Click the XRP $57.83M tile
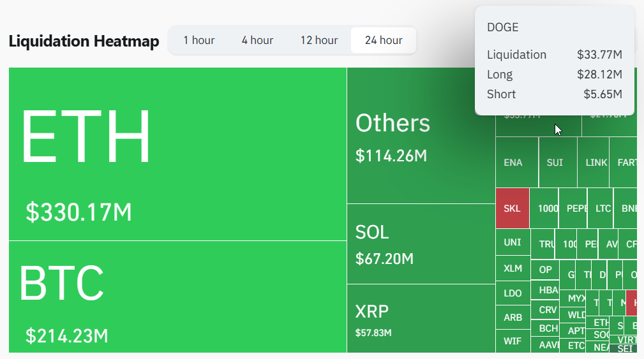The height and width of the screenshot is (359, 644). (421, 318)
